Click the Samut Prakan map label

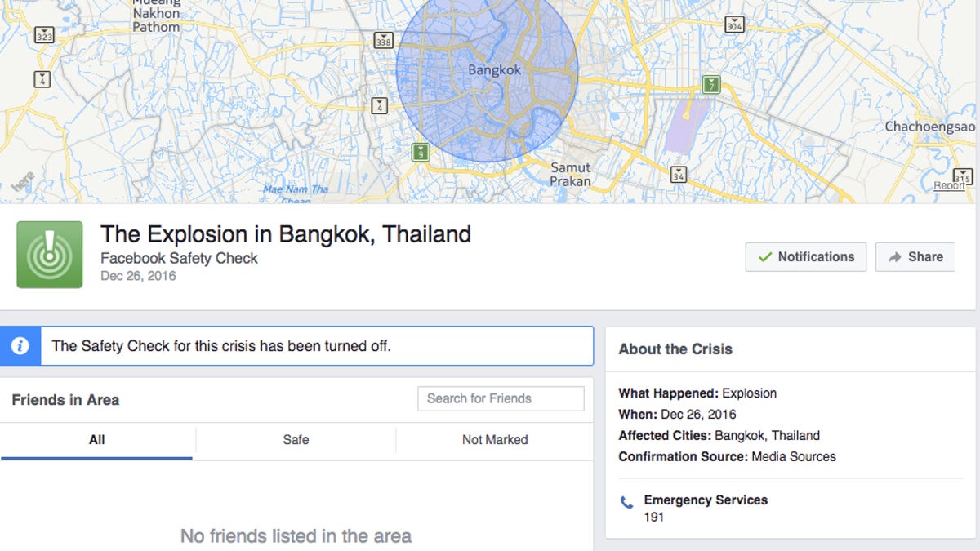coord(570,174)
